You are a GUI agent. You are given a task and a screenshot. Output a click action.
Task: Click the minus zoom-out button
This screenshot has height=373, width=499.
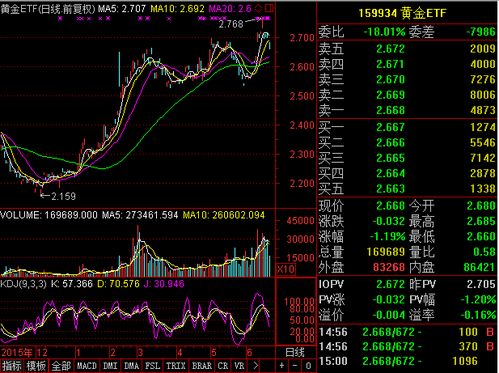click(295, 365)
